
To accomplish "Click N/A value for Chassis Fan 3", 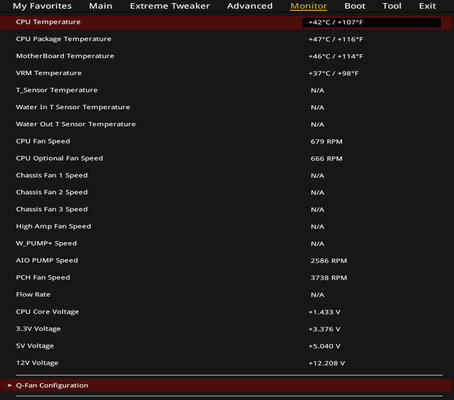I will [x=317, y=209].
